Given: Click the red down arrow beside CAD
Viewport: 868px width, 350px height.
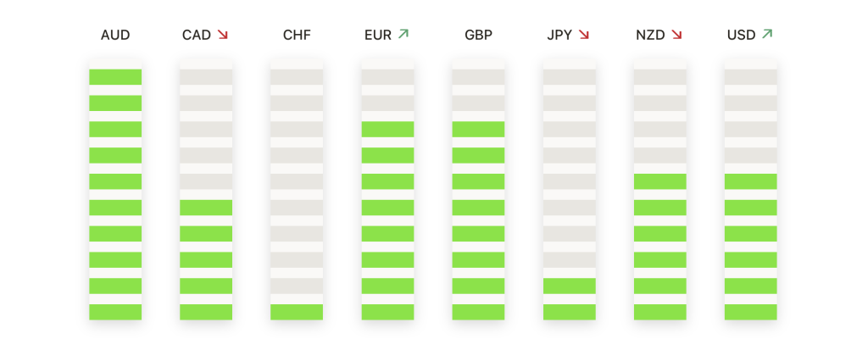Looking at the screenshot, I should 223,35.
